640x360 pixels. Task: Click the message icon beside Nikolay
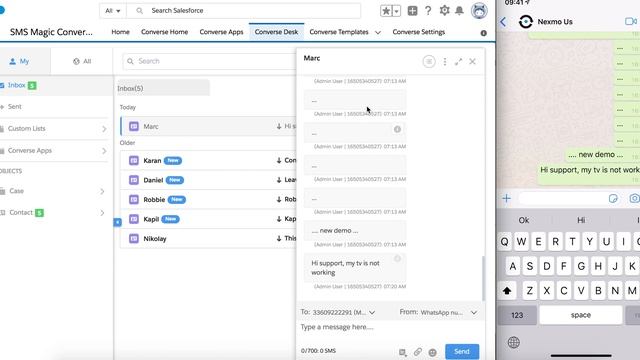[x=134, y=238]
